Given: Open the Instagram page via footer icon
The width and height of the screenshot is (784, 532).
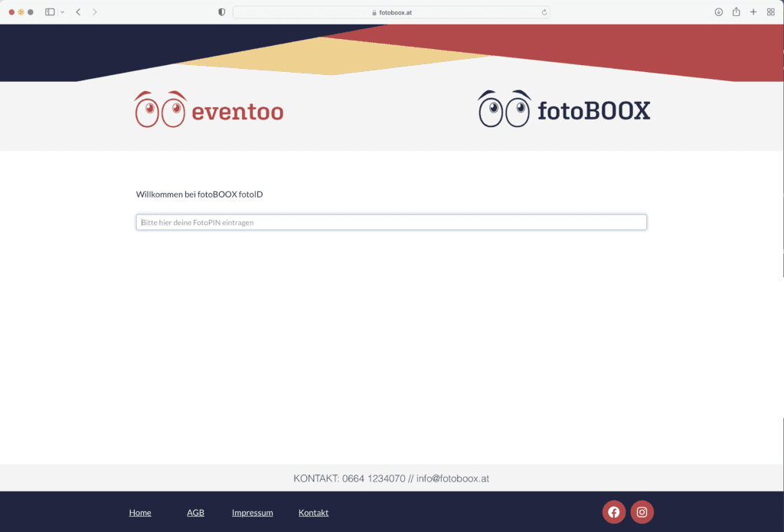Looking at the screenshot, I should pyautogui.click(x=642, y=512).
